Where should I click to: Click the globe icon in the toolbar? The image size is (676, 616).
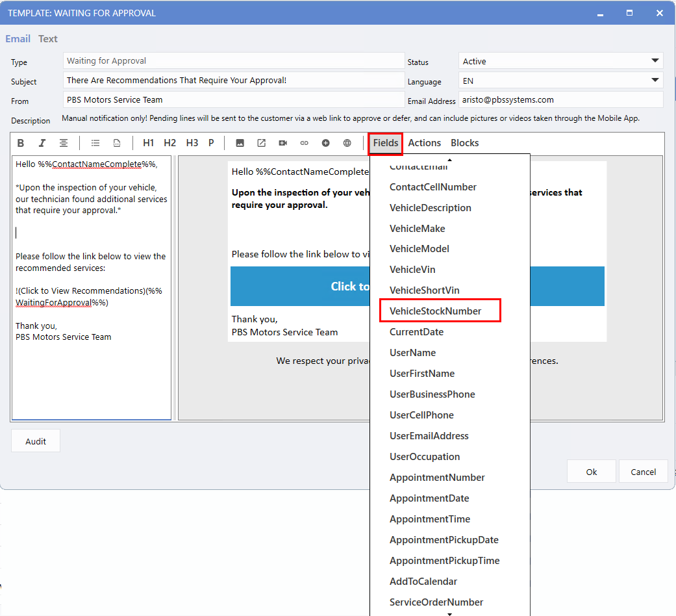[x=347, y=143]
